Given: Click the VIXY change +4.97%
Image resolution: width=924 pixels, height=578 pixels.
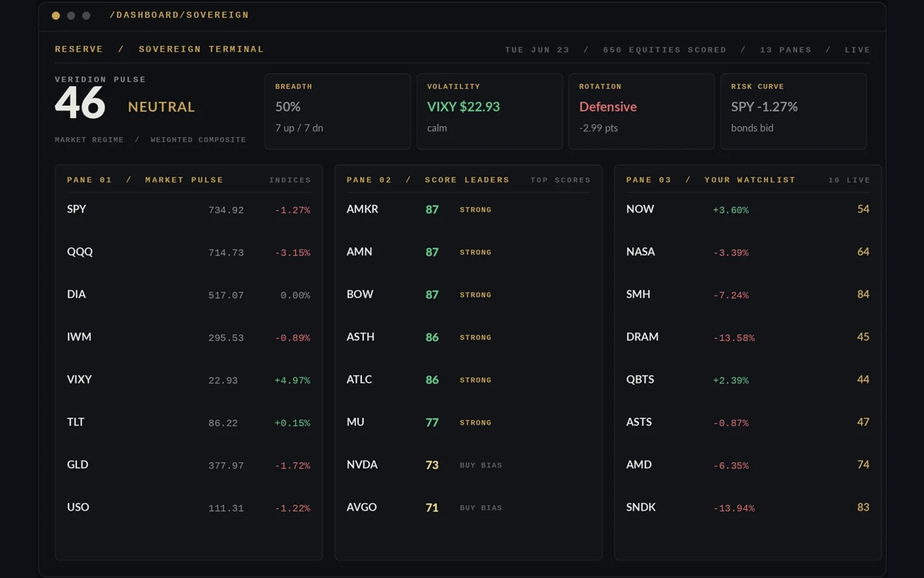Looking at the screenshot, I should [292, 380].
